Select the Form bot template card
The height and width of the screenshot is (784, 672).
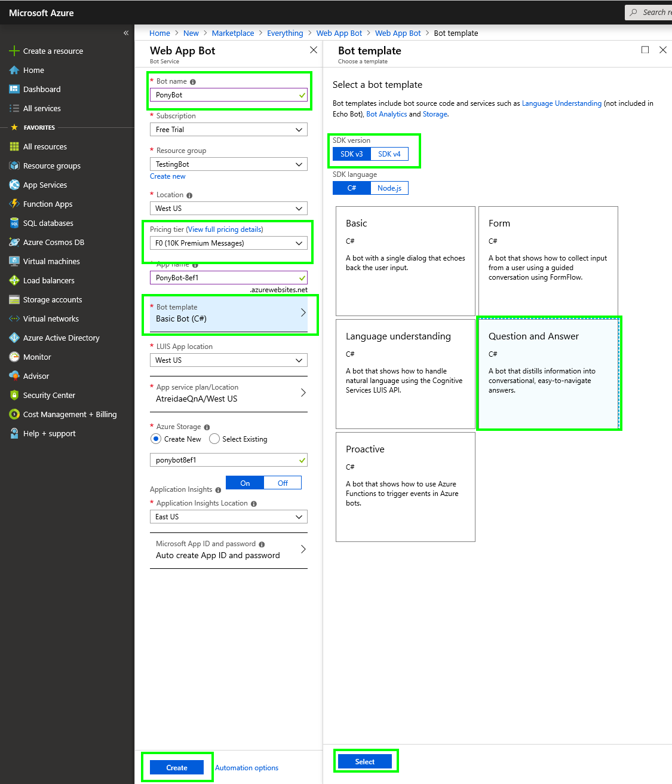548,261
